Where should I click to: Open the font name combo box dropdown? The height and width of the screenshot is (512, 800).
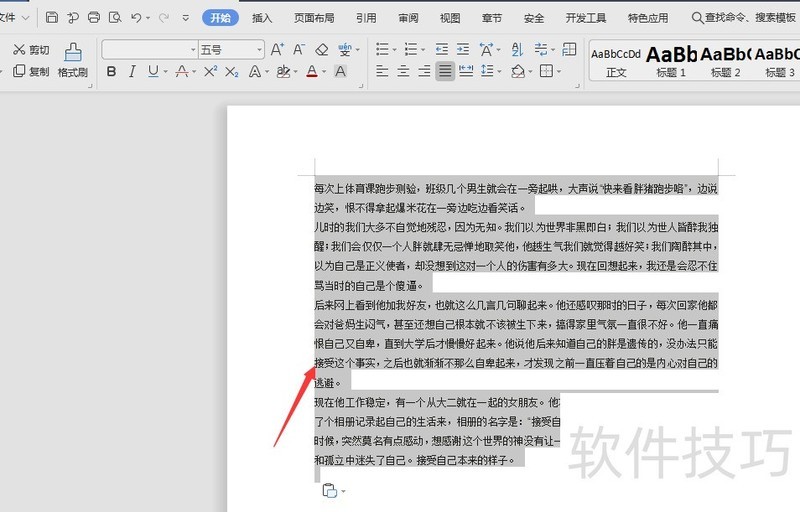pyautogui.click(x=193, y=49)
